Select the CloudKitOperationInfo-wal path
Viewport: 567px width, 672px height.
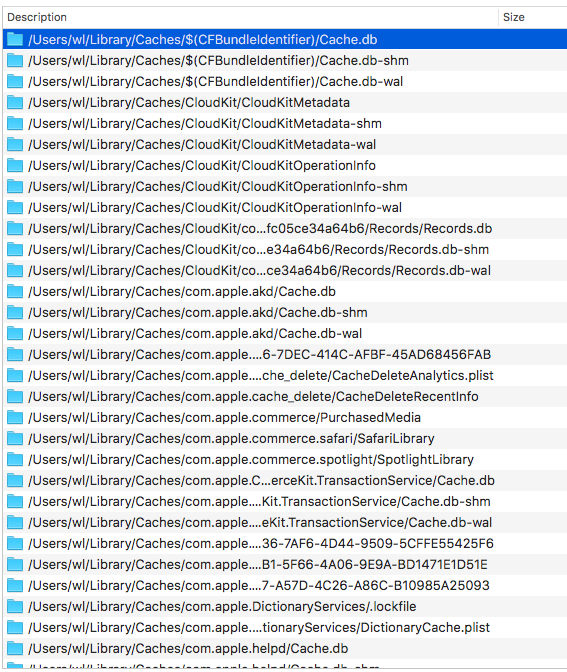coord(215,208)
